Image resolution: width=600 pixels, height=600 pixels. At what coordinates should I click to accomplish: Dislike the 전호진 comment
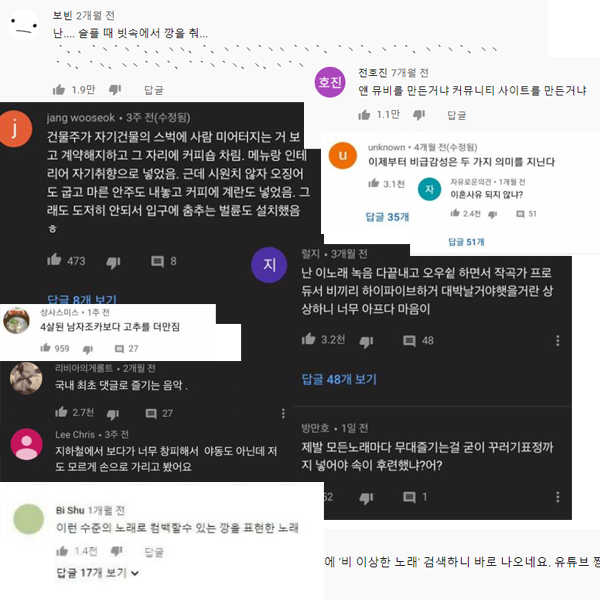[x=419, y=115]
